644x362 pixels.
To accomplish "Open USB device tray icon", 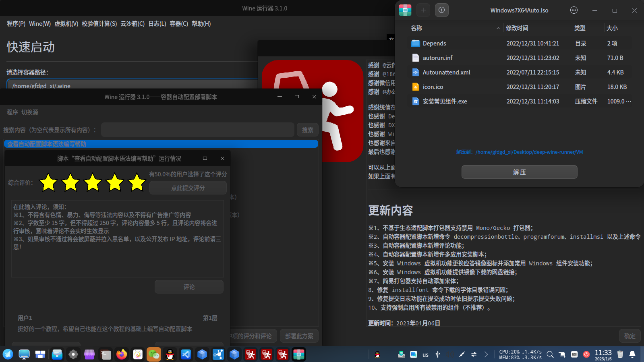I will tap(438, 354).
